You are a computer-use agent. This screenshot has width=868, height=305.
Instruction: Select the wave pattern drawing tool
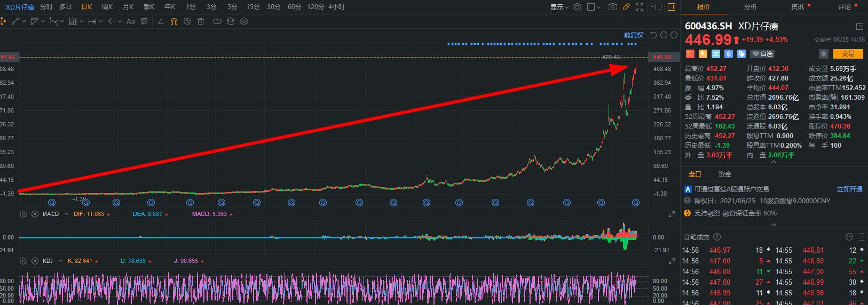(x=54, y=21)
